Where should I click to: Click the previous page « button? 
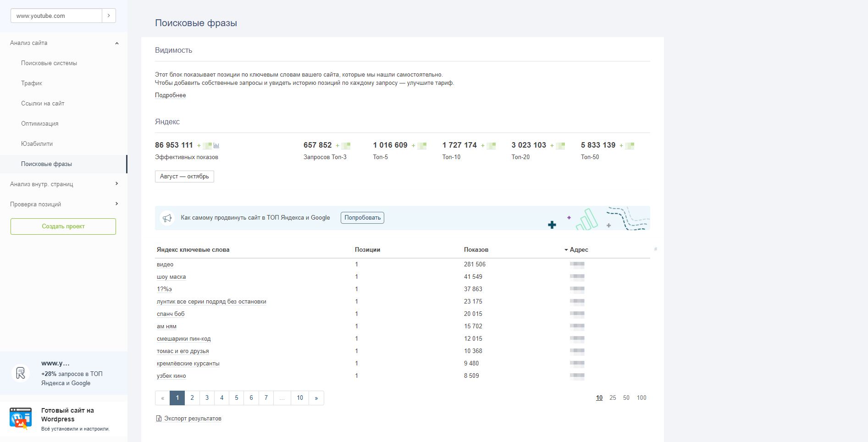pyautogui.click(x=162, y=398)
